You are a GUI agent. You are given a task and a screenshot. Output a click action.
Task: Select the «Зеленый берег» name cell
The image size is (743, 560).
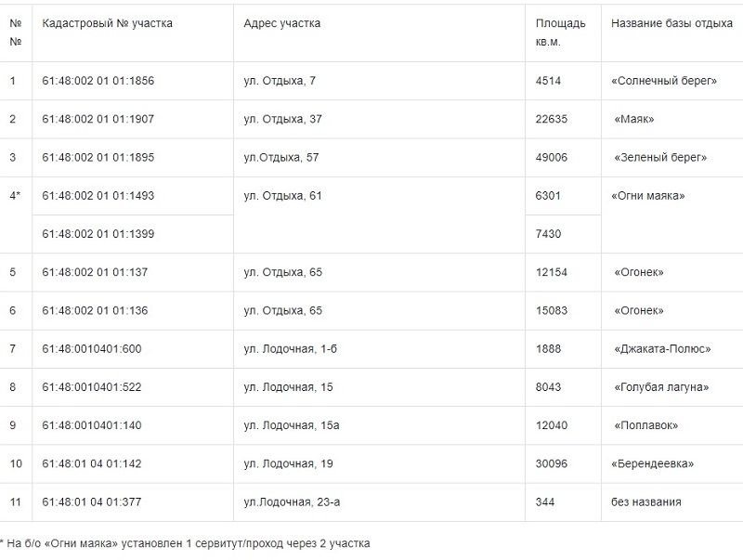pos(660,157)
